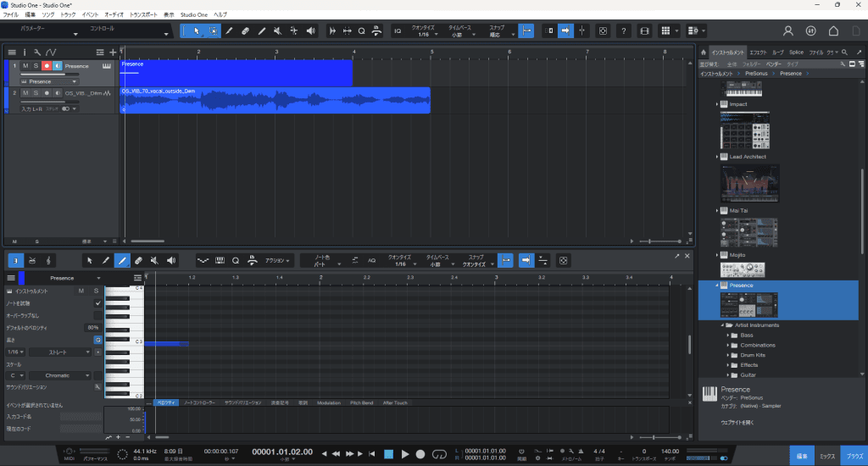Screen dimensions: 868x466
Task: Open the ファイル menu
Action: pos(10,15)
